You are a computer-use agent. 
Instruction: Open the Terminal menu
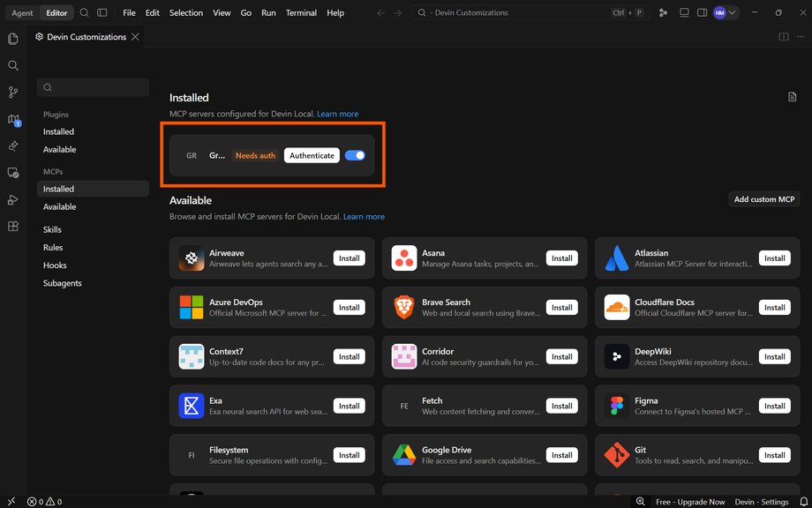(x=301, y=13)
